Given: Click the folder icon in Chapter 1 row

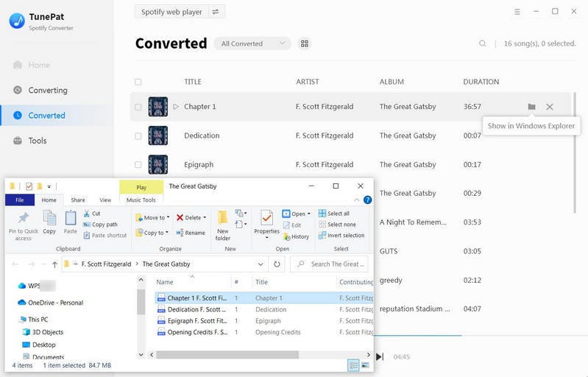Looking at the screenshot, I should click(531, 107).
